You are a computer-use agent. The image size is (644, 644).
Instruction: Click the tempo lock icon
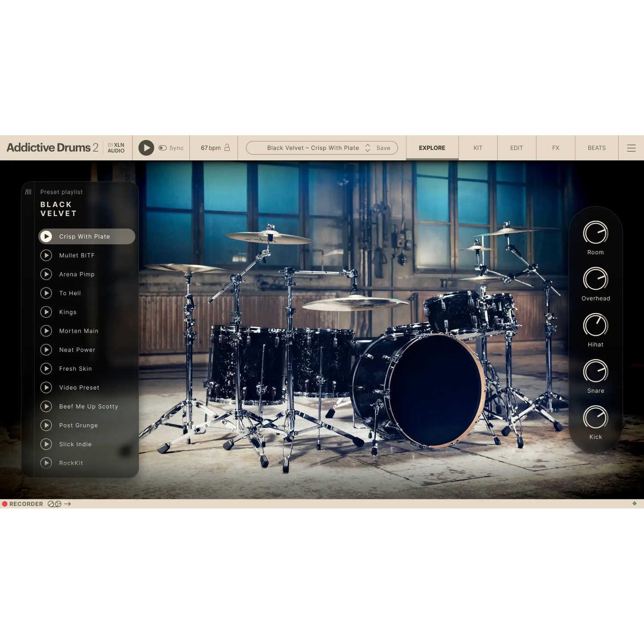point(227,148)
